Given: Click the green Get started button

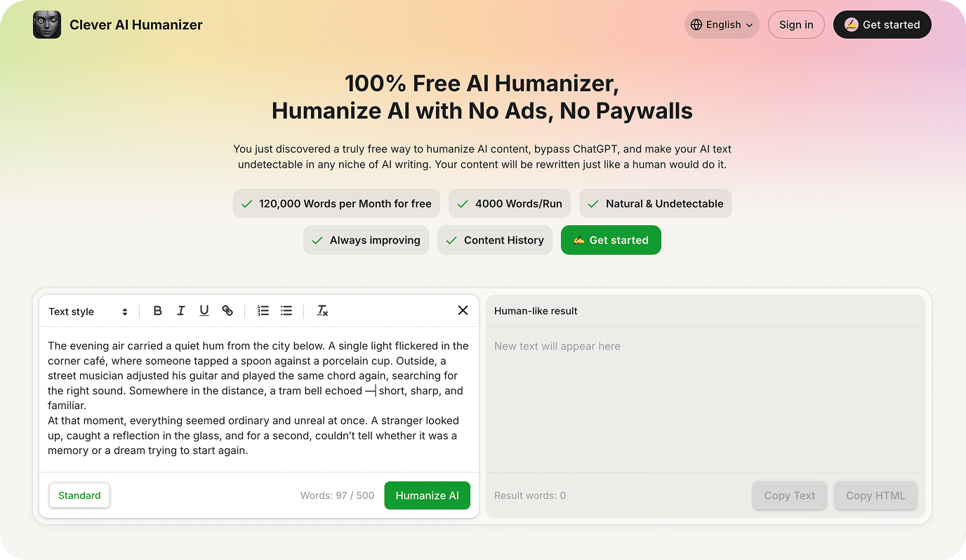Looking at the screenshot, I should (611, 240).
